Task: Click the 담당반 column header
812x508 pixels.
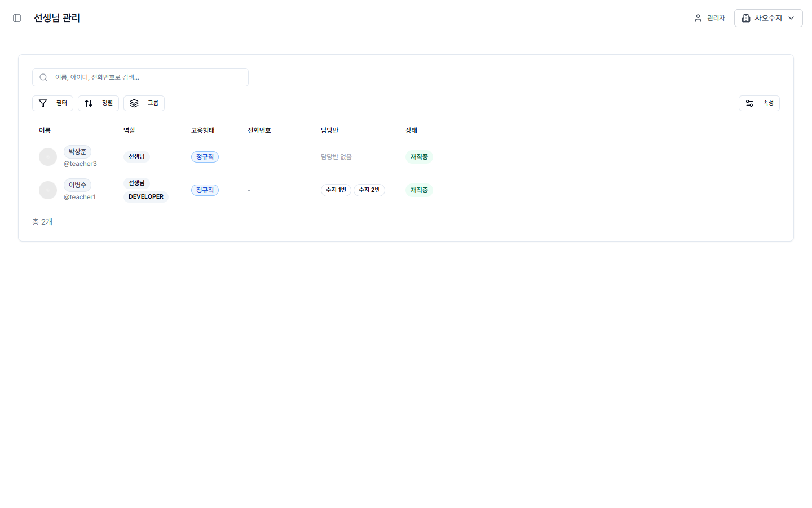Action: (x=329, y=130)
